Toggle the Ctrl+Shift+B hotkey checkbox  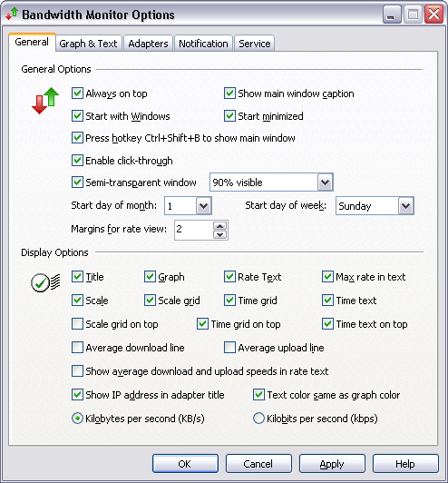pos(77,138)
